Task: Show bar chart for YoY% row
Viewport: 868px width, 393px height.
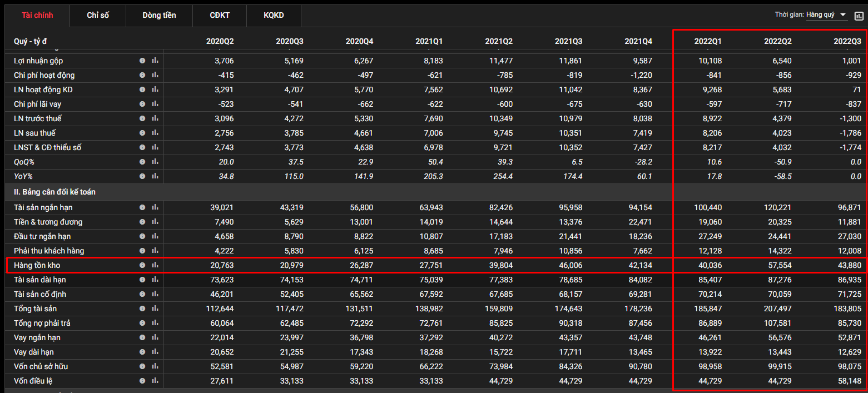Action: coord(155,176)
